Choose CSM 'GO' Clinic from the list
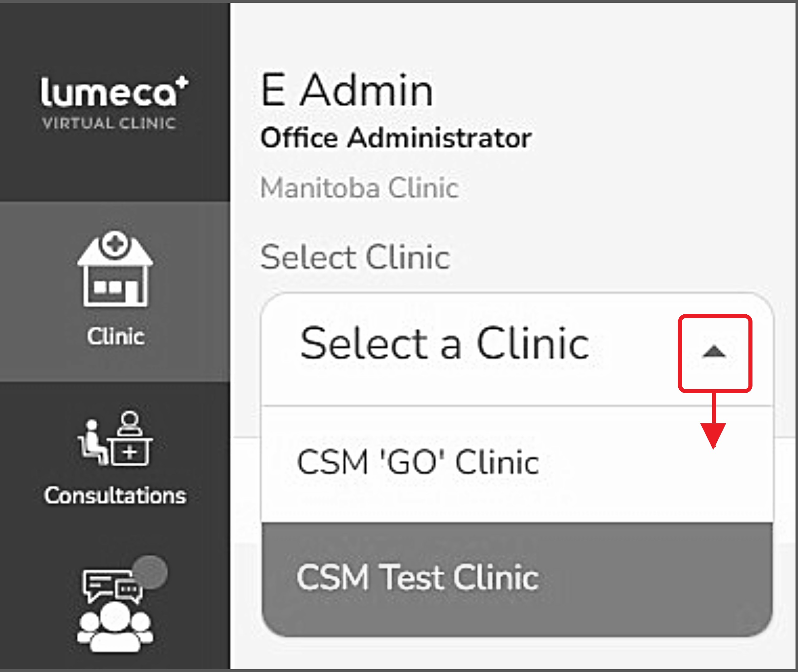 (418, 462)
